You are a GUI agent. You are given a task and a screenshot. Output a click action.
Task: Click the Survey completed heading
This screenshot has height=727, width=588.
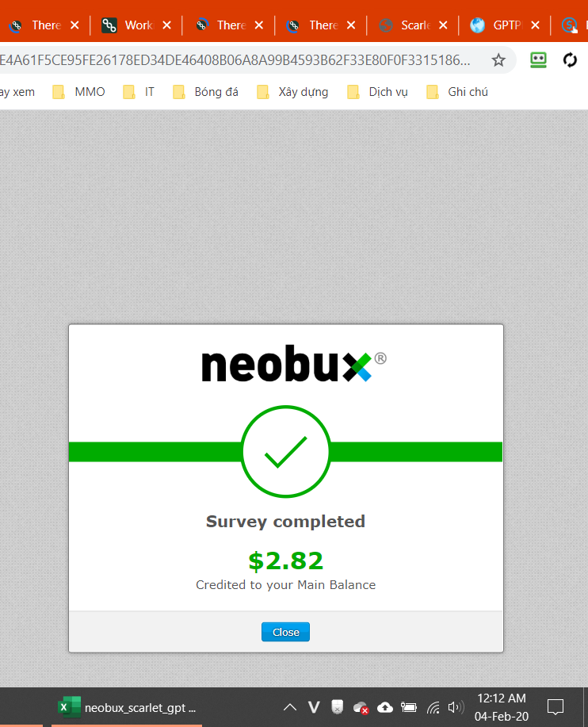tap(285, 522)
